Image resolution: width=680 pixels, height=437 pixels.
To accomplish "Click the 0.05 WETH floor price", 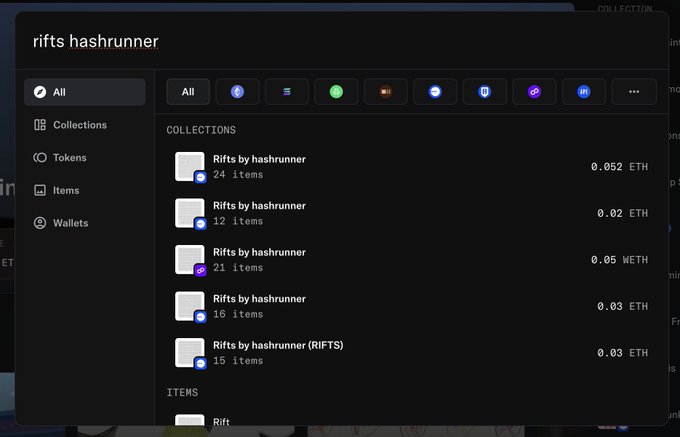I will [619, 260].
